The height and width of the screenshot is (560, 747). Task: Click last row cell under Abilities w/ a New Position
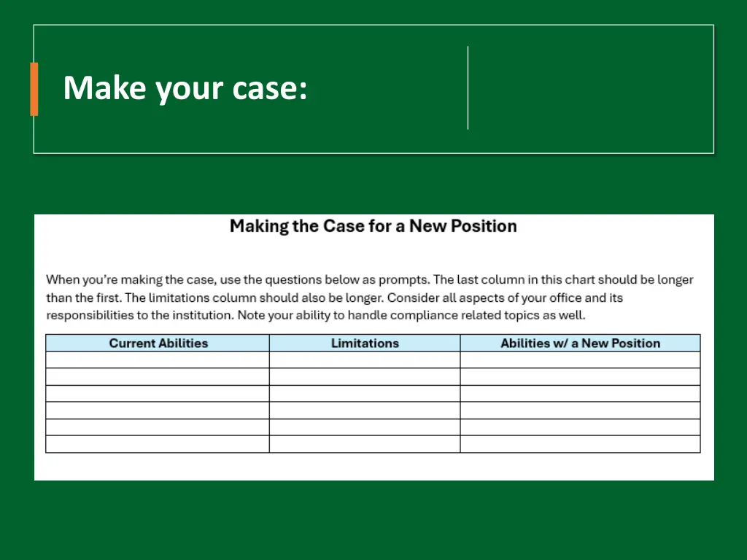click(580, 444)
